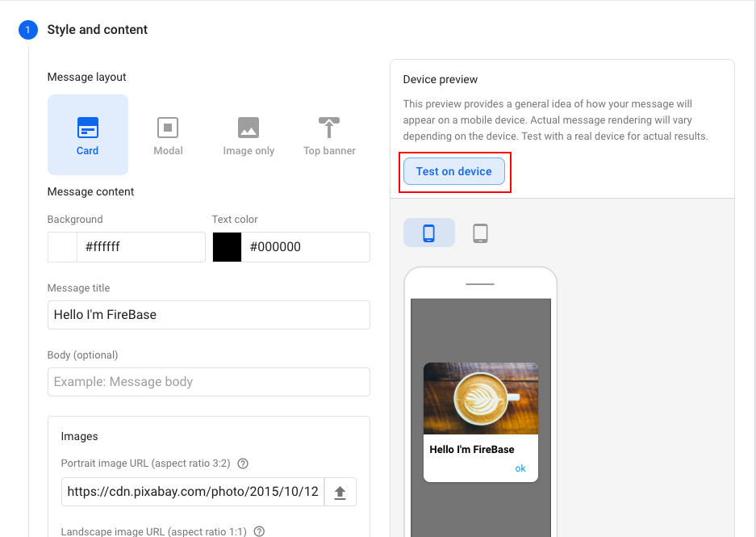756x537 pixels.
Task: Click step 1 Style and content badge
Action: tap(28, 30)
